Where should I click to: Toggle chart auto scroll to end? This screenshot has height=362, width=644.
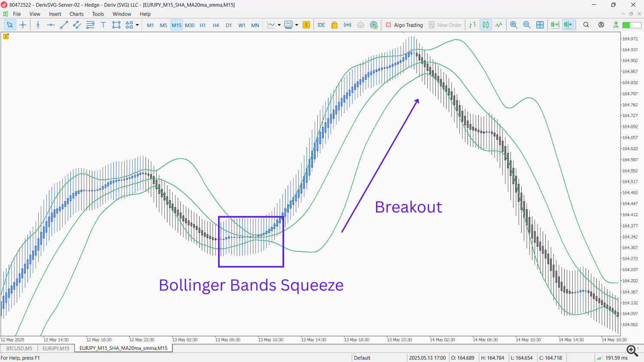point(555,25)
